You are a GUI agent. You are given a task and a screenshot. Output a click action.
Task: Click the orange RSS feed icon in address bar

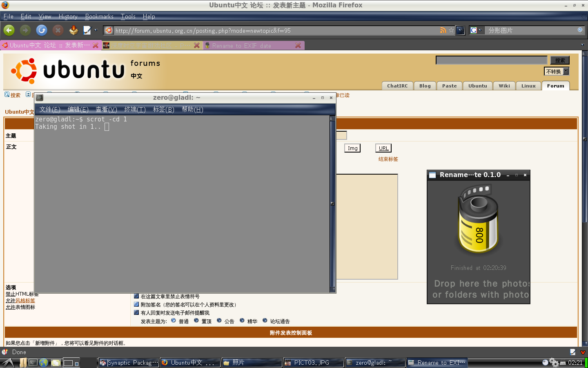point(443,30)
